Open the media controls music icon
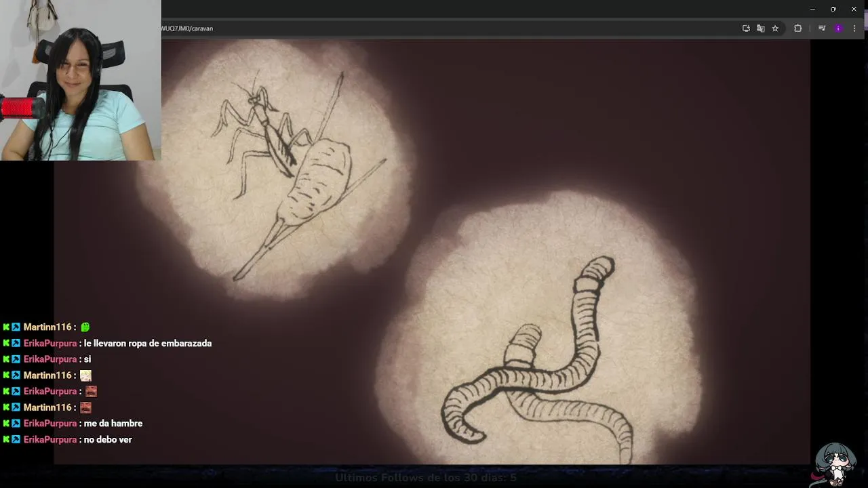This screenshot has height=488, width=868. point(822,28)
